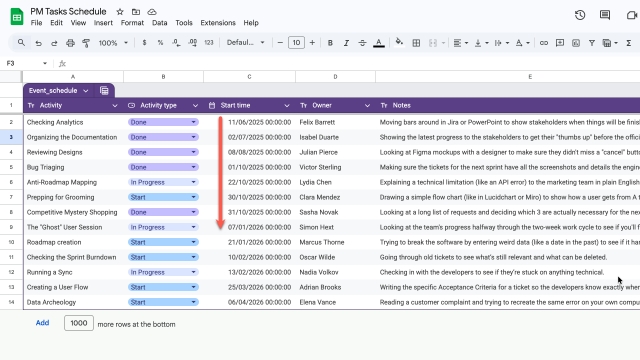Click the name box showing F3
The image size is (640, 360).
pos(27,63)
